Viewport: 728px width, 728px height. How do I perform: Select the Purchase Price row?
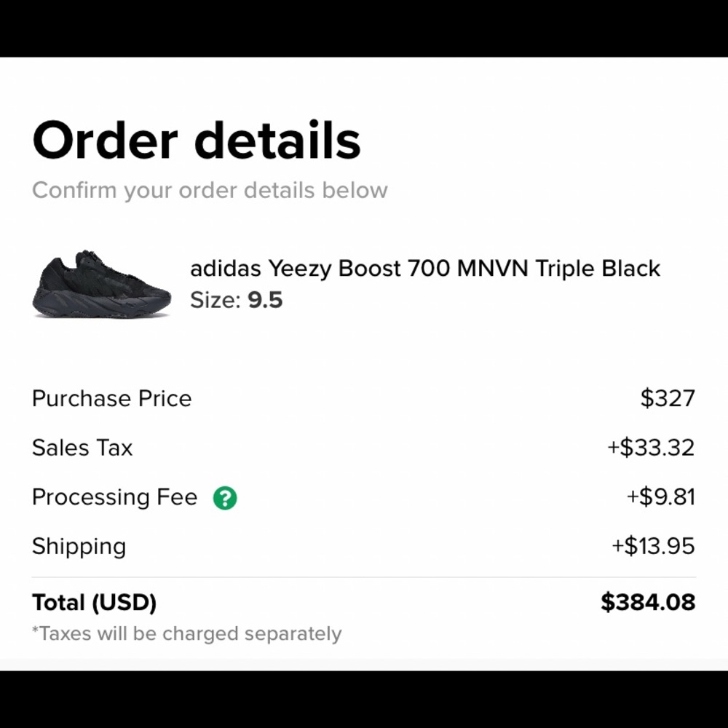coord(111,398)
